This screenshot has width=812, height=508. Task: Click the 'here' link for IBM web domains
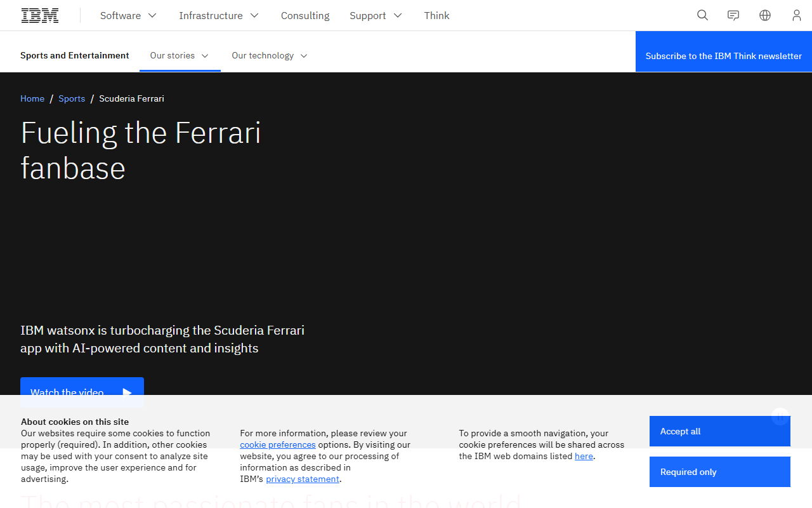click(x=584, y=456)
